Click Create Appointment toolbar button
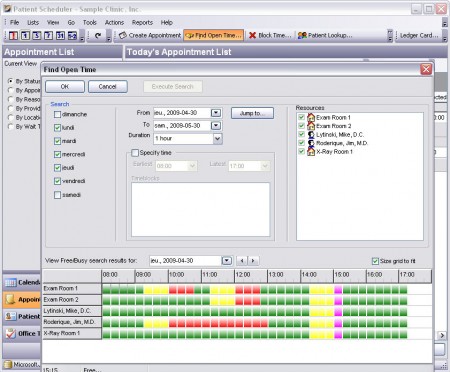Screen dimensions: 450x372 click(x=150, y=35)
